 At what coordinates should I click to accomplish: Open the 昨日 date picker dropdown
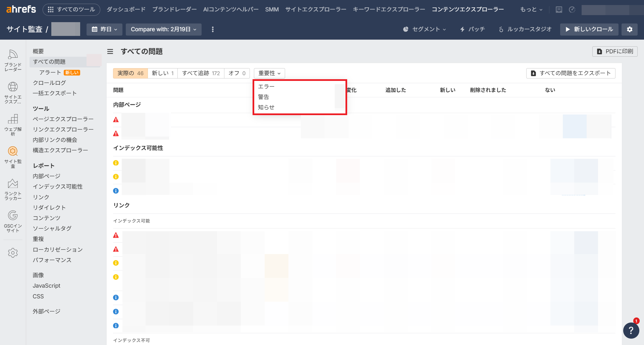tap(104, 29)
